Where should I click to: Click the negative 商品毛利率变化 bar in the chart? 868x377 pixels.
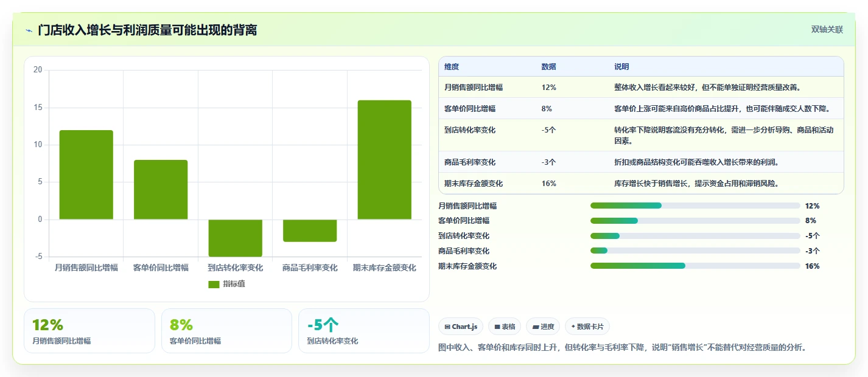310,230
